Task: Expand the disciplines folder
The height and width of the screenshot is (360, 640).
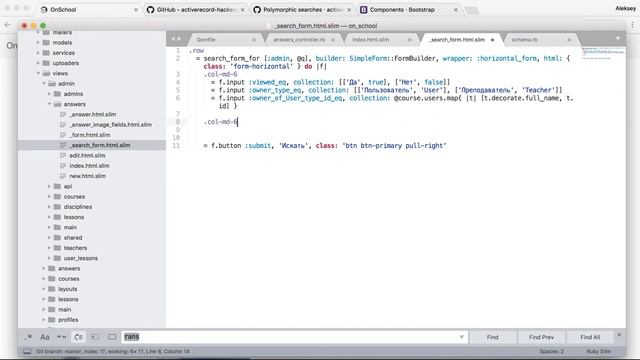Action: click(x=49, y=207)
